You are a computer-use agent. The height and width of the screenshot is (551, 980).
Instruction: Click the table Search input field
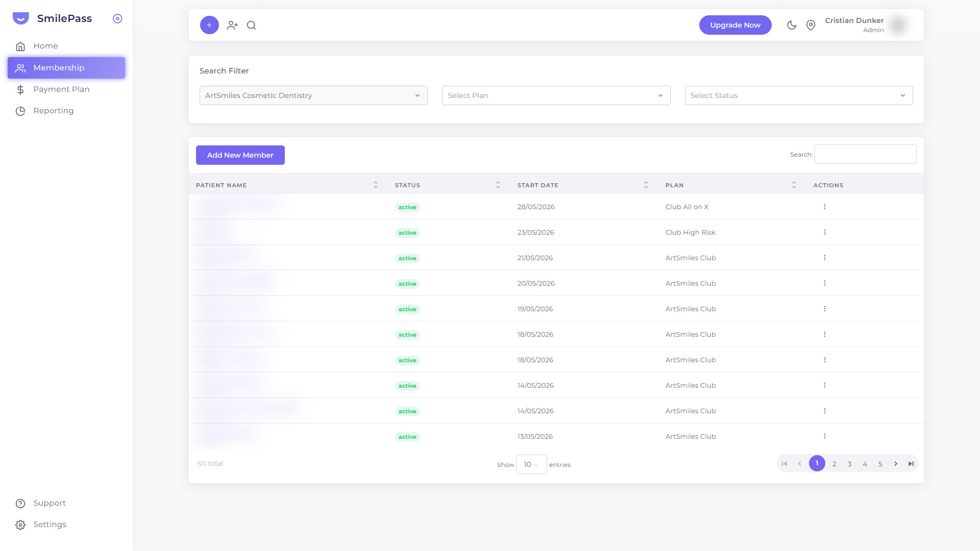pos(866,154)
